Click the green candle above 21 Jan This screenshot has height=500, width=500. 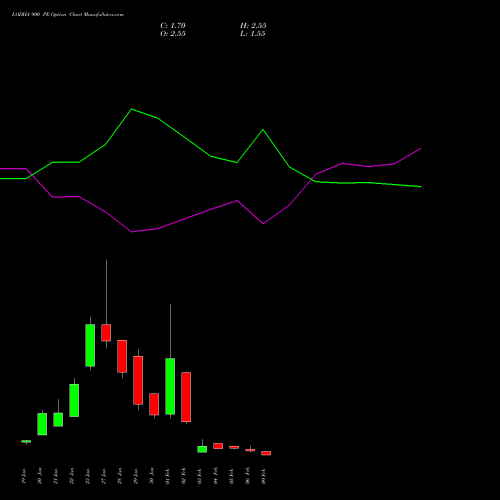click(58, 420)
